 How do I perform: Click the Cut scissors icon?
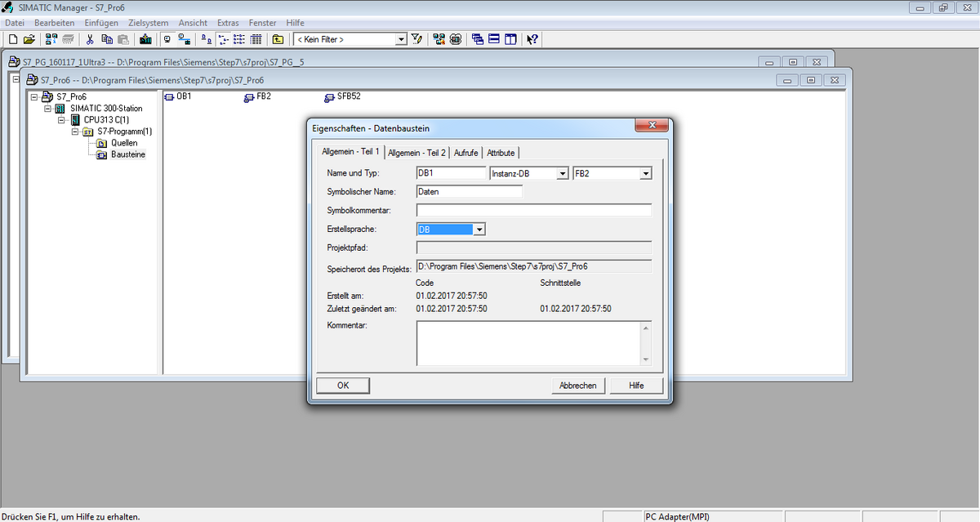(x=91, y=39)
